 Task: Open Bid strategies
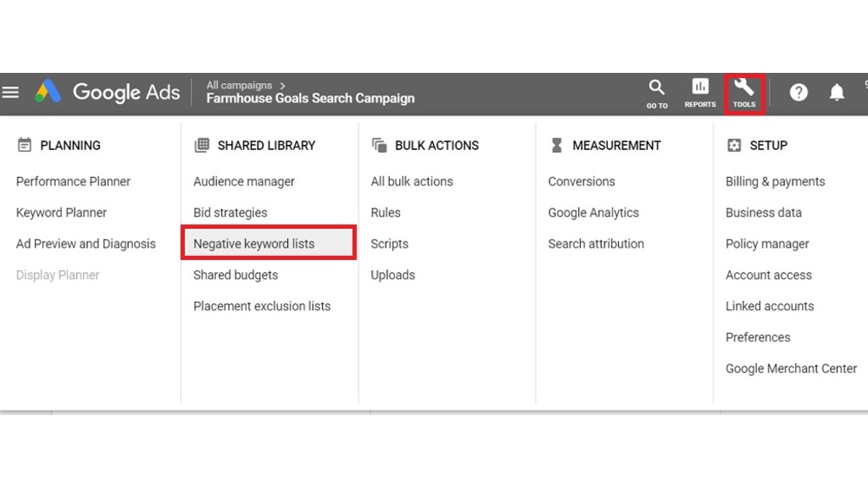[231, 213]
